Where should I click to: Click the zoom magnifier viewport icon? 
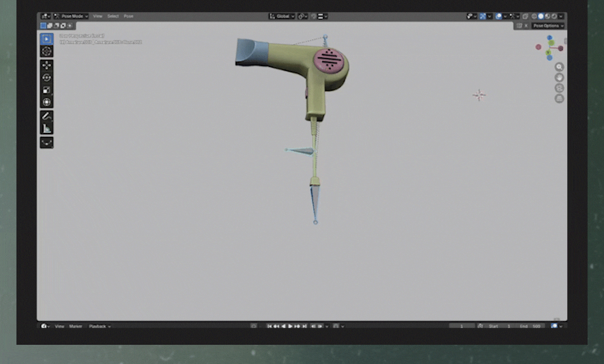pyautogui.click(x=559, y=67)
